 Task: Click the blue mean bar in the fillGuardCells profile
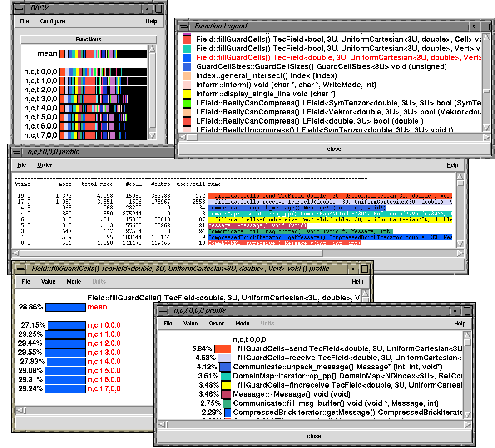65,307
